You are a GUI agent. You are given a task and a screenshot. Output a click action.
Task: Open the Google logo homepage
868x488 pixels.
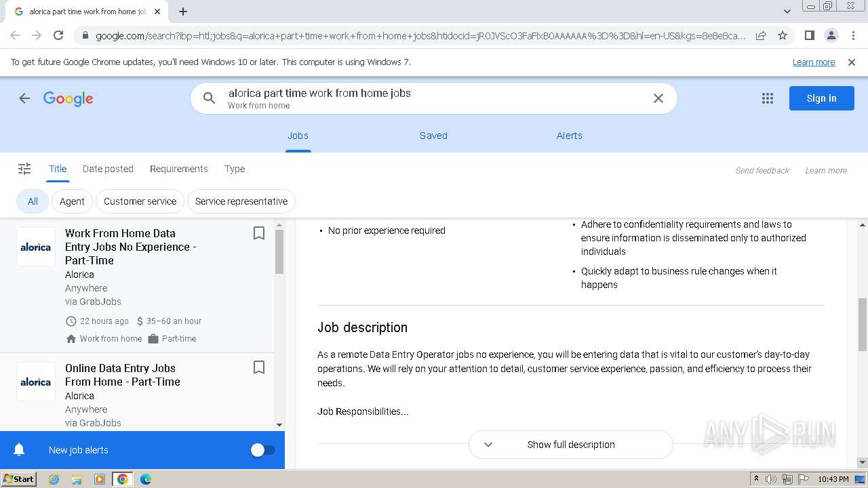point(68,98)
